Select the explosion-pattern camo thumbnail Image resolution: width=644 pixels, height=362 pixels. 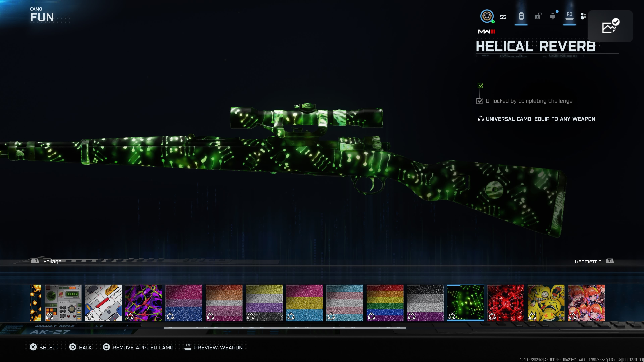tap(36, 303)
